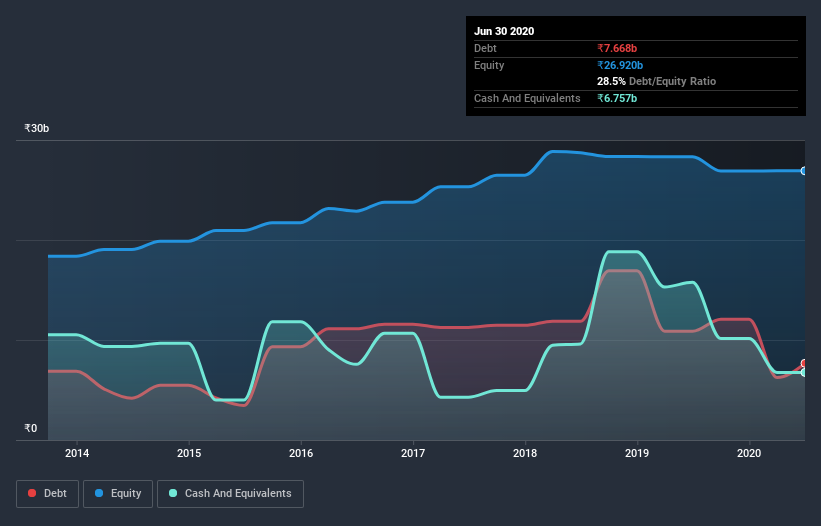Toggle the Debt series legend button

coord(47,494)
